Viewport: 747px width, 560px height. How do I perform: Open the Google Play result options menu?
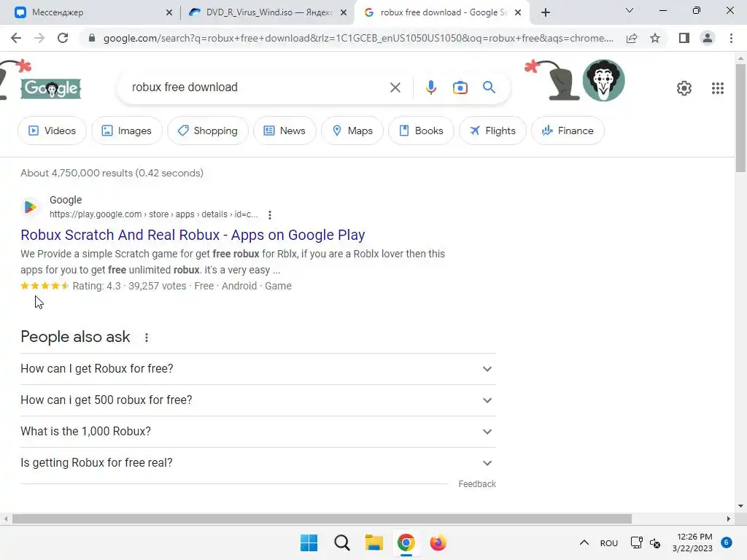[270, 215]
